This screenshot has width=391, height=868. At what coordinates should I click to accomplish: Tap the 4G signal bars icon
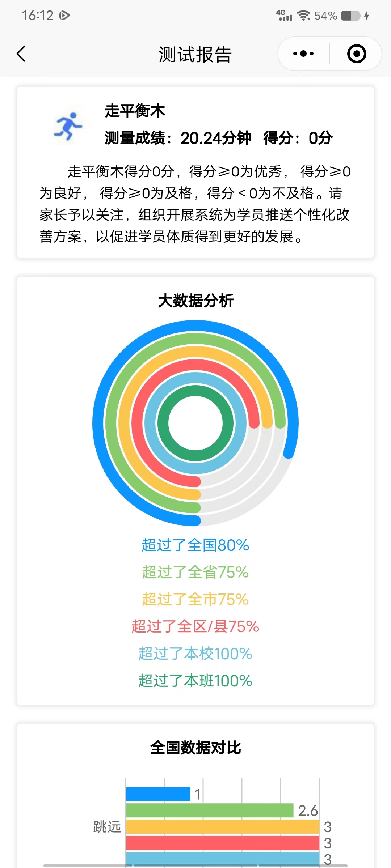[x=284, y=16]
